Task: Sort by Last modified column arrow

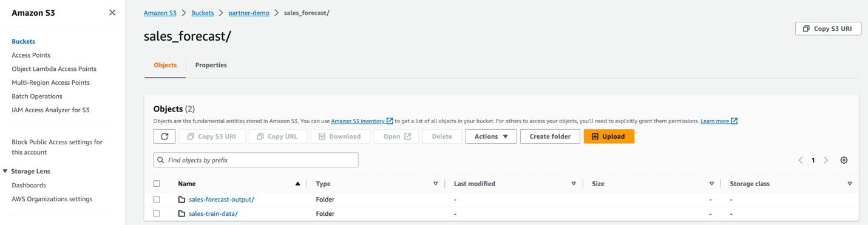Action: [574, 184]
